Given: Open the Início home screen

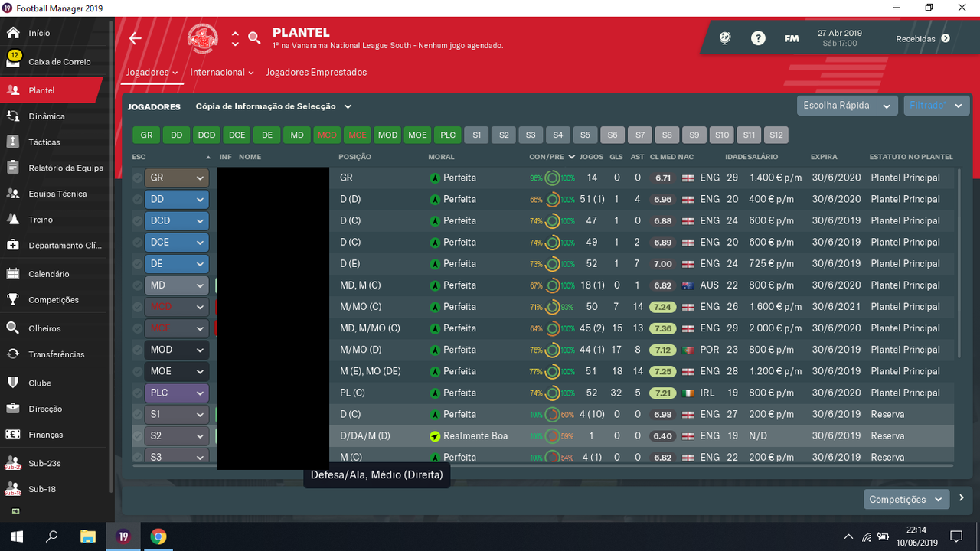Looking at the screenshot, I should pyautogui.click(x=39, y=33).
